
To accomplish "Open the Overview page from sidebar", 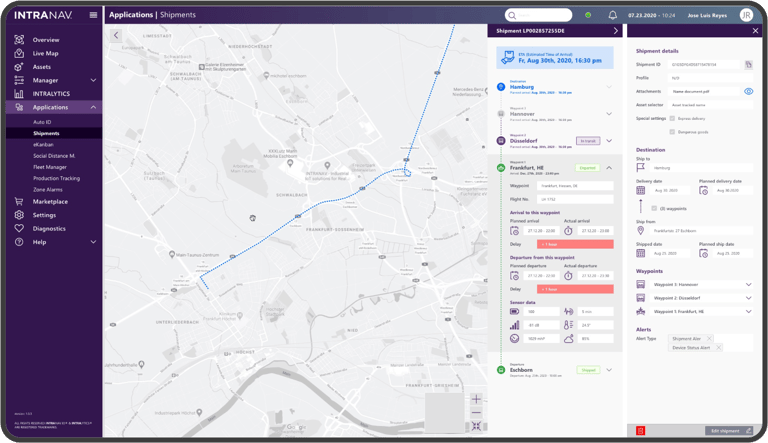I will (x=46, y=40).
